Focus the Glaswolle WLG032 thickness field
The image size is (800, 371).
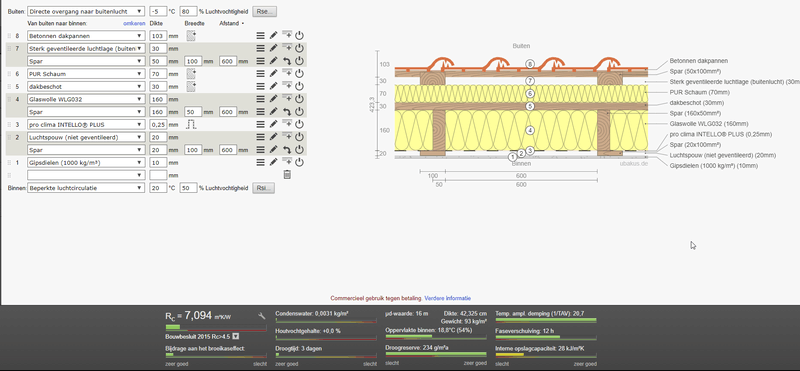pos(159,99)
